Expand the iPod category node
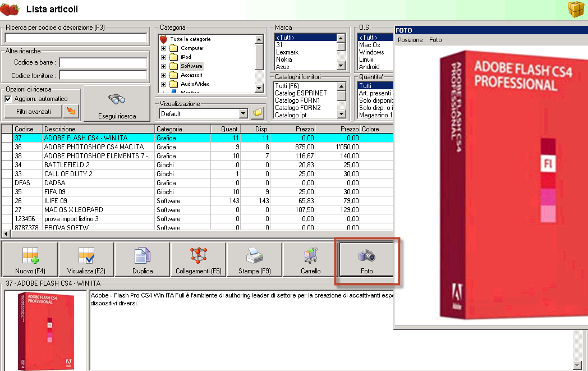Viewport: 588px width, 371px height. coord(163,57)
